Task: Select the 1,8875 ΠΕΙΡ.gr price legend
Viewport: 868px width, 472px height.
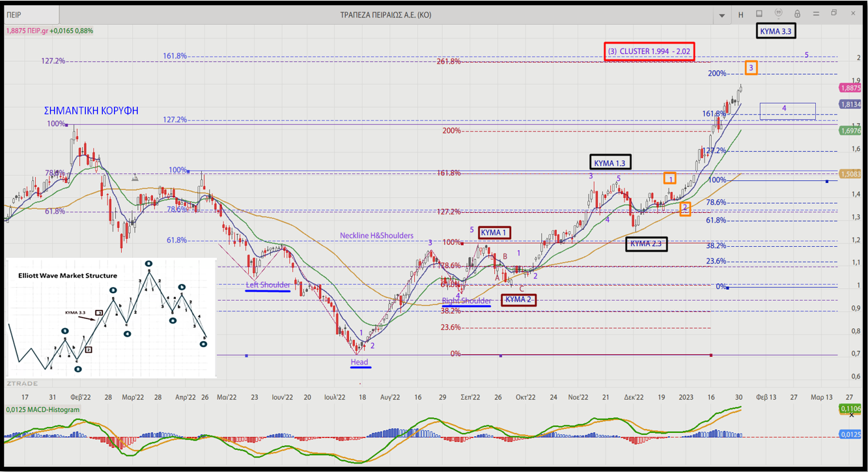Action: coord(49,31)
